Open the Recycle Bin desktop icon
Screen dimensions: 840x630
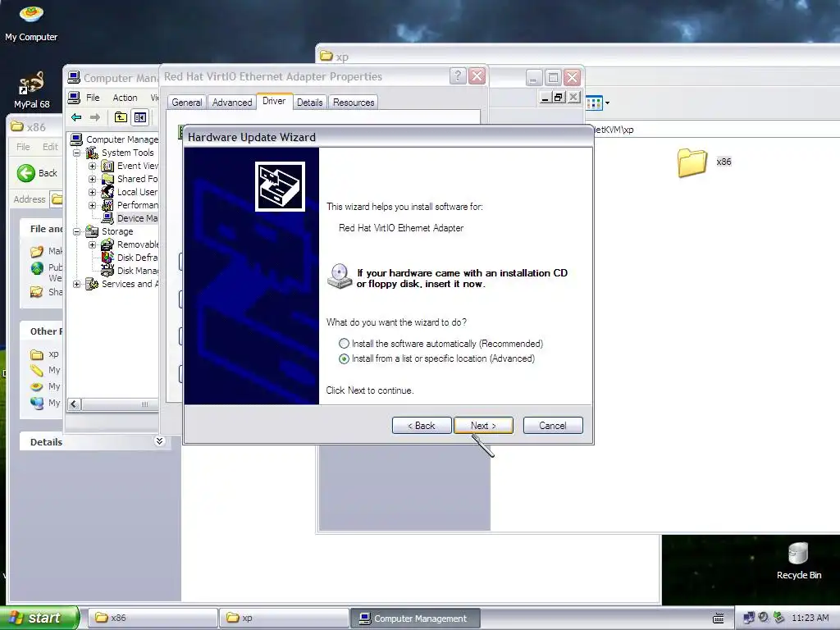798,560
